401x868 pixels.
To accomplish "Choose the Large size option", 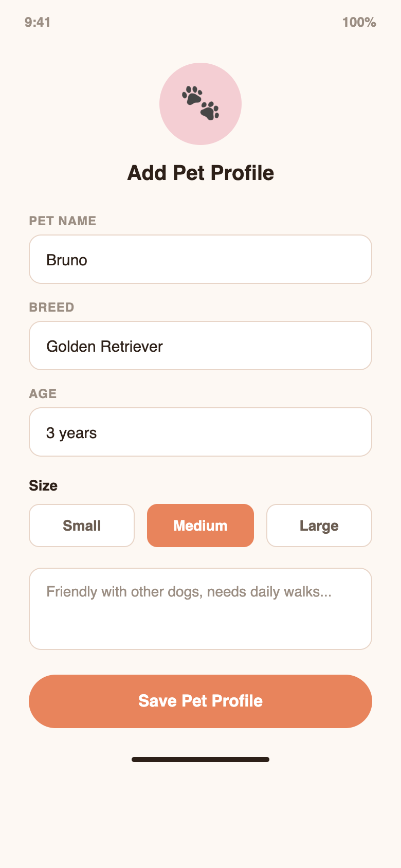I will (x=319, y=526).
